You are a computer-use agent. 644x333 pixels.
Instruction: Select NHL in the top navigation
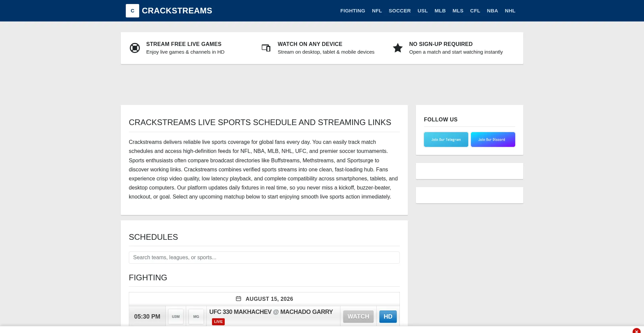click(510, 11)
